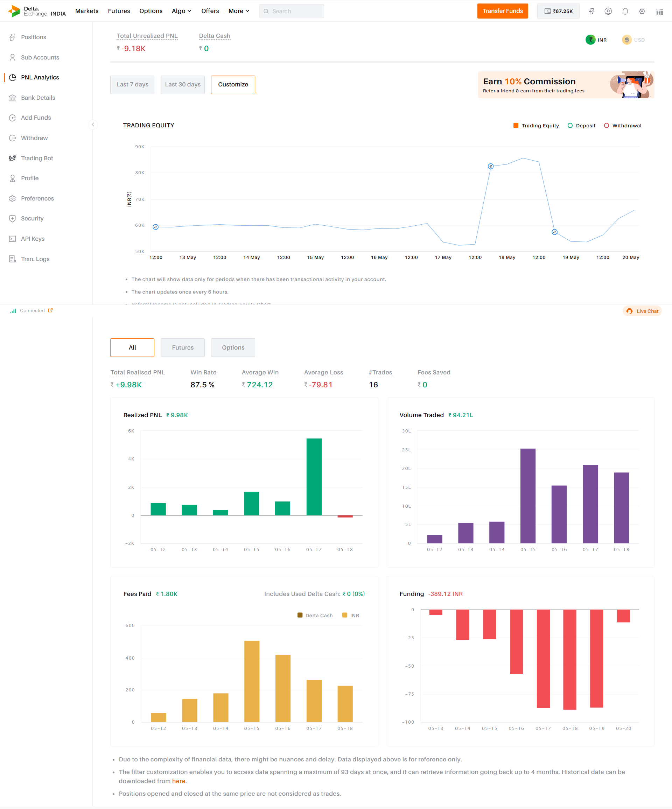The height and width of the screenshot is (809, 672).
Task: Open the Trading Bot sidebar icon
Action: tap(12, 158)
